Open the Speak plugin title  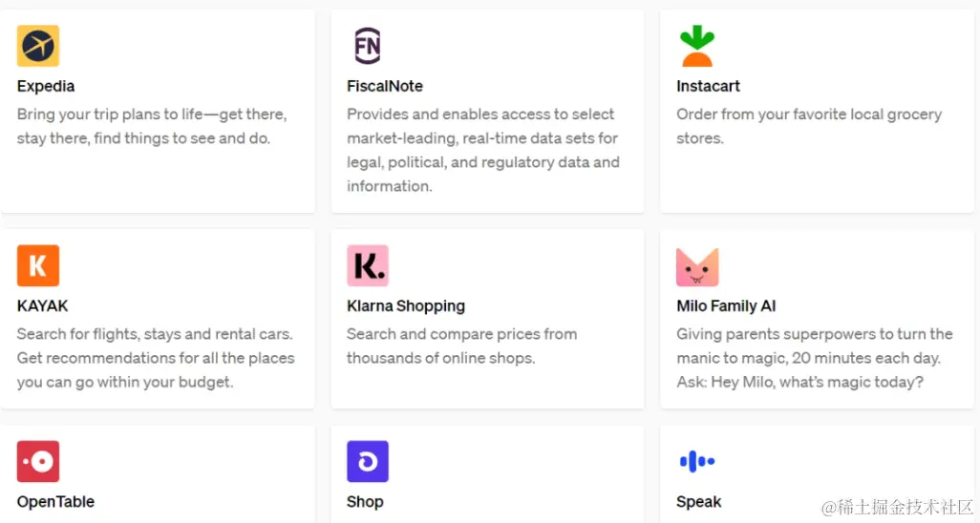tap(698, 502)
